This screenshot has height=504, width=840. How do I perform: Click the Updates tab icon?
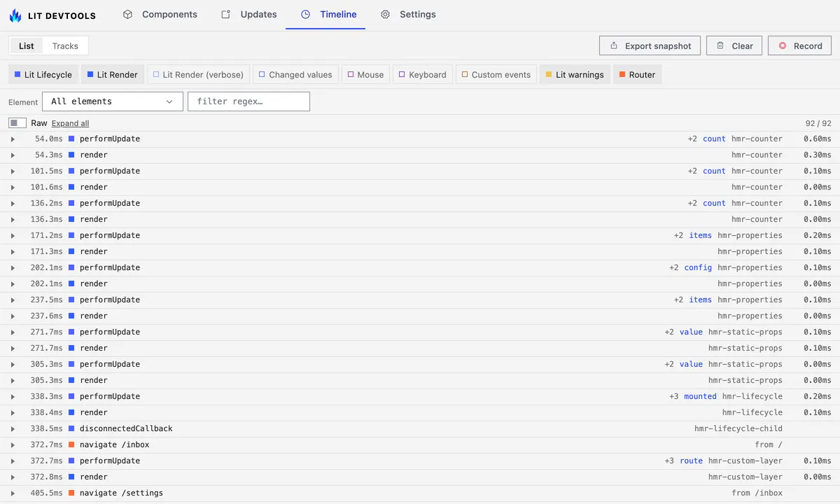[225, 14]
